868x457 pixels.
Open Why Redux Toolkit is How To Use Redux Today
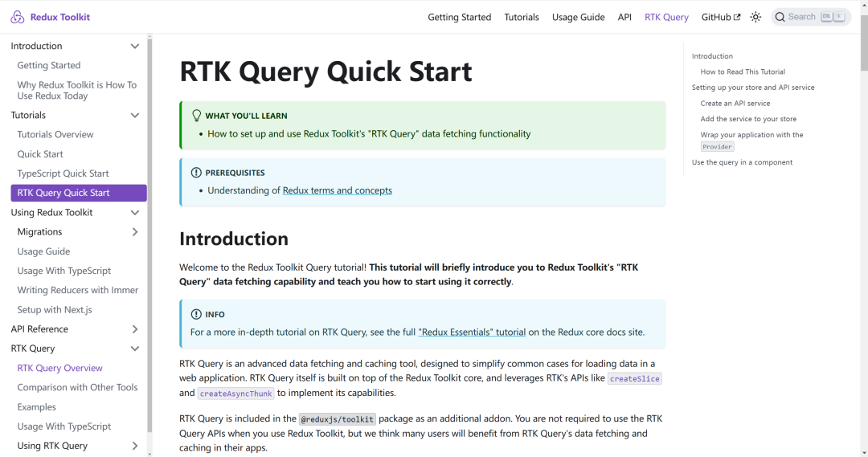pos(77,90)
